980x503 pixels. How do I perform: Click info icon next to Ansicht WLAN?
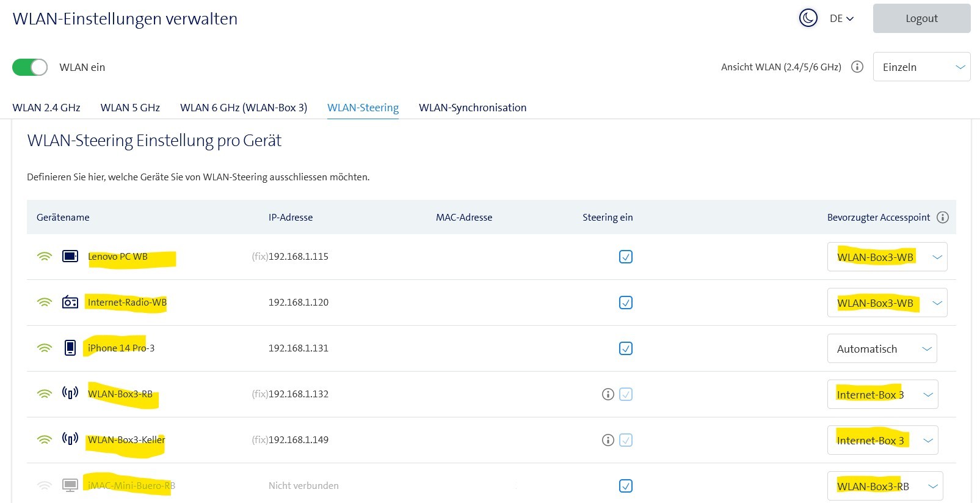pyautogui.click(x=857, y=67)
